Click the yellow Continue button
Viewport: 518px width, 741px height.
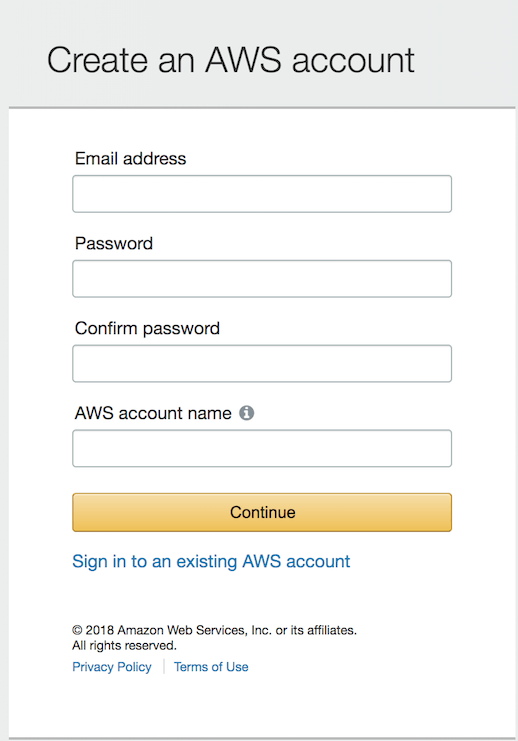(262, 512)
